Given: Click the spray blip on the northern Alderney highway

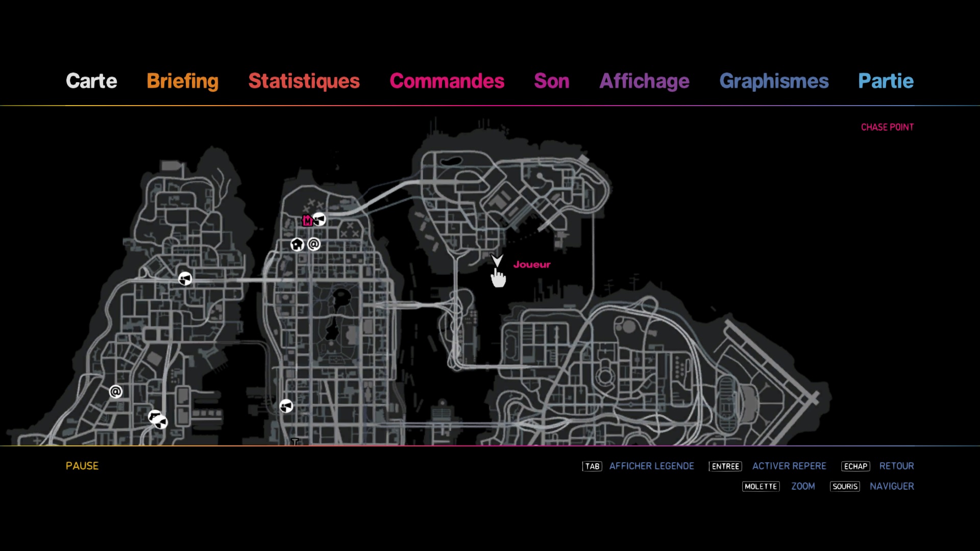Looking at the screenshot, I should [185, 279].
